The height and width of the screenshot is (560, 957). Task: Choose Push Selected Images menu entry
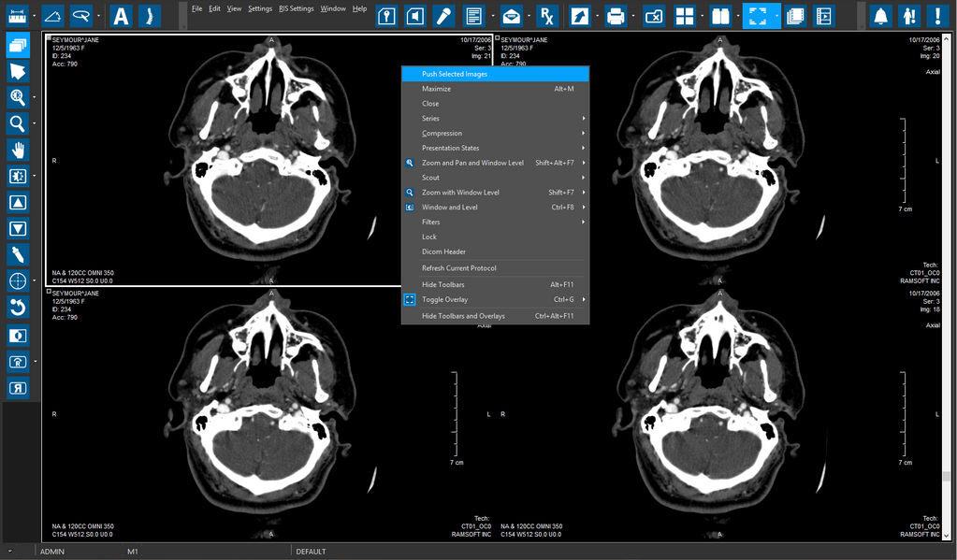click(455, 74)
